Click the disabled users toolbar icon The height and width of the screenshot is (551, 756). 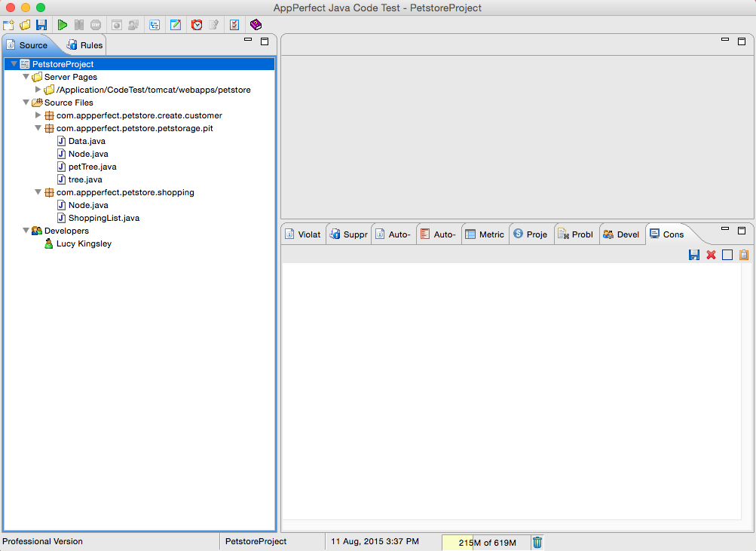coord(133,25)
